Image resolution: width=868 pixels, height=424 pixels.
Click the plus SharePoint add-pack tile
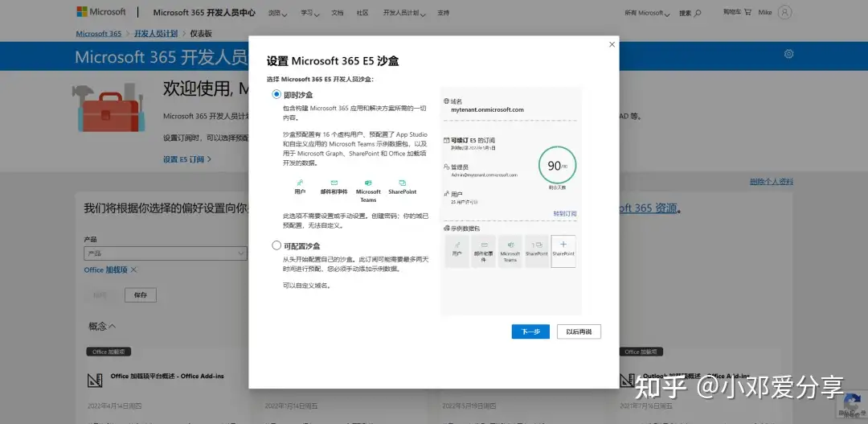coord(563,251)
